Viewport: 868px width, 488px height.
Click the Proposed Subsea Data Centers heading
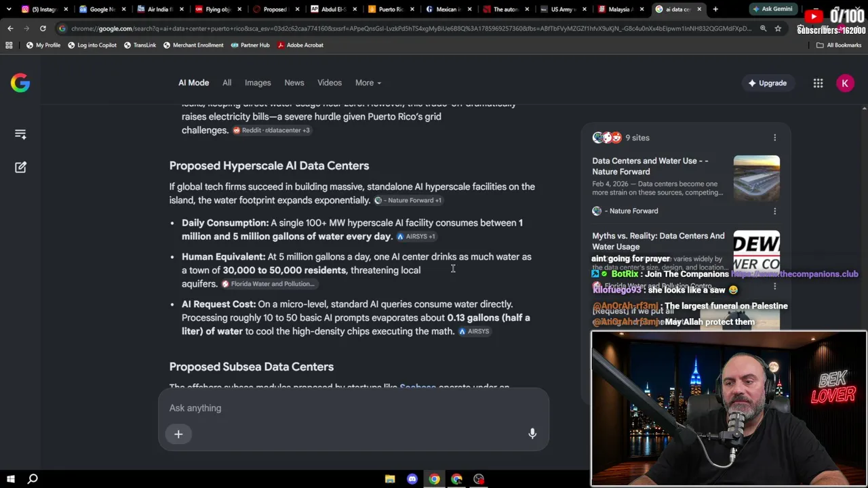[252, 367]
